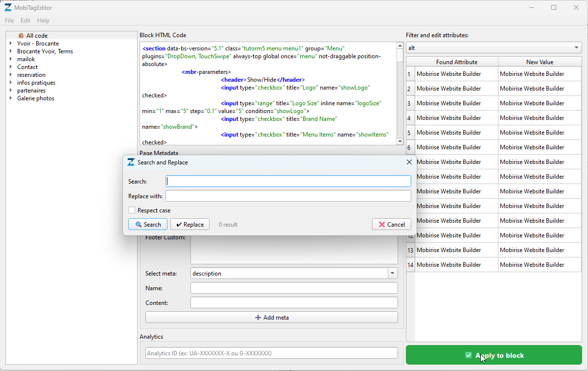The width and height of the screenshot is (588, 371).
Task: Select the reservation tree item
Action: (31, 75)
